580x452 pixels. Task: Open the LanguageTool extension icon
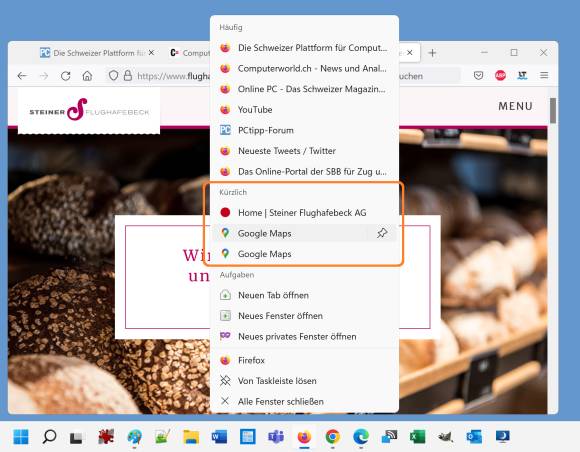pyautogui.click(x=522, y=75)
